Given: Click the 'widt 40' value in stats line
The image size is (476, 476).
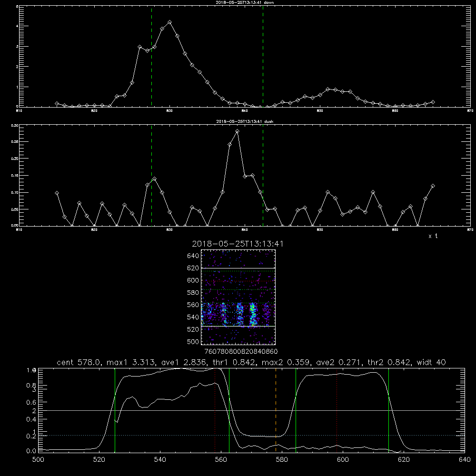Looking at the screenshot, I should [431, 362].
